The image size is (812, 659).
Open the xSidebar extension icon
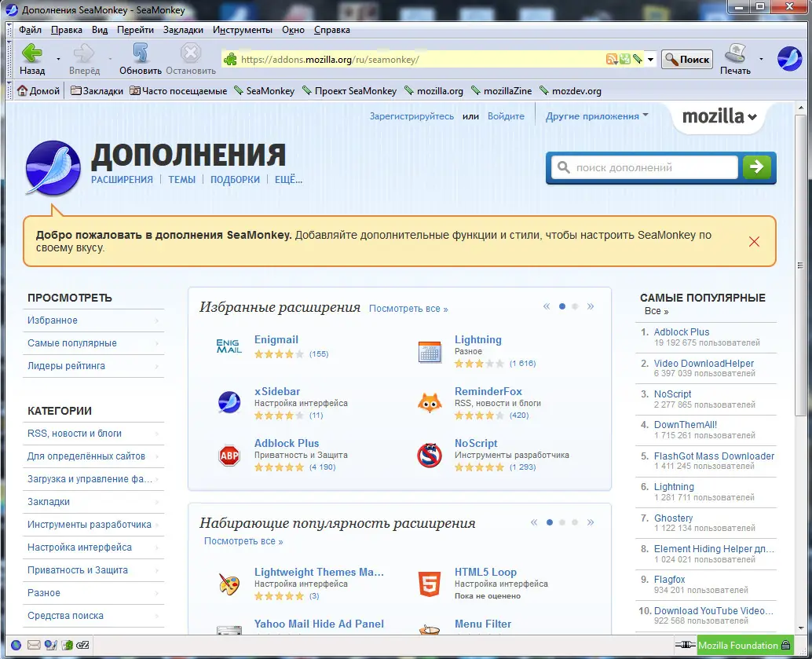229,402
